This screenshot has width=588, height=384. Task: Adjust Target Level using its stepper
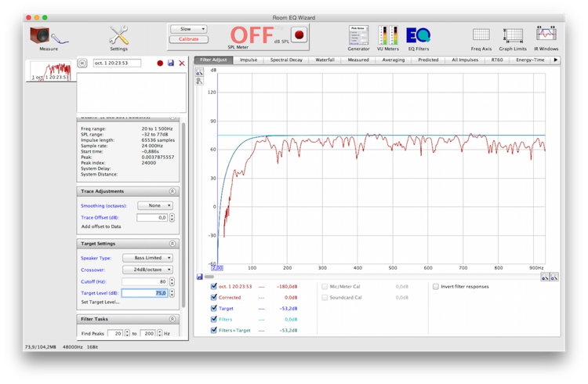click(172, 293)
